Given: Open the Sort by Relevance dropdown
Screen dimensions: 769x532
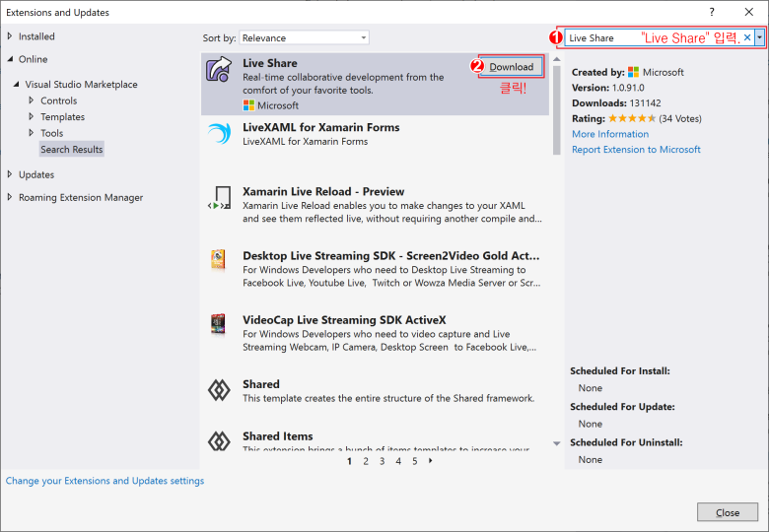Looking at the screenshot, I should point(304,37).
